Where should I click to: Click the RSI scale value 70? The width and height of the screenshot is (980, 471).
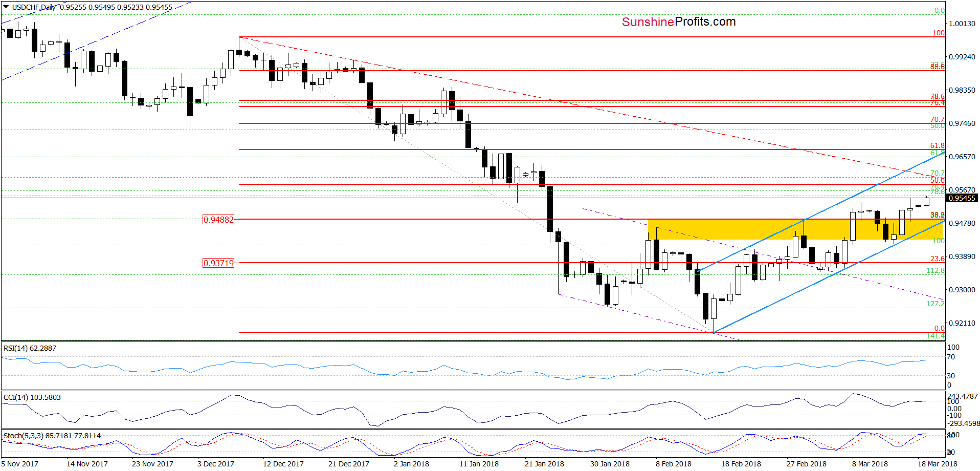951,357
